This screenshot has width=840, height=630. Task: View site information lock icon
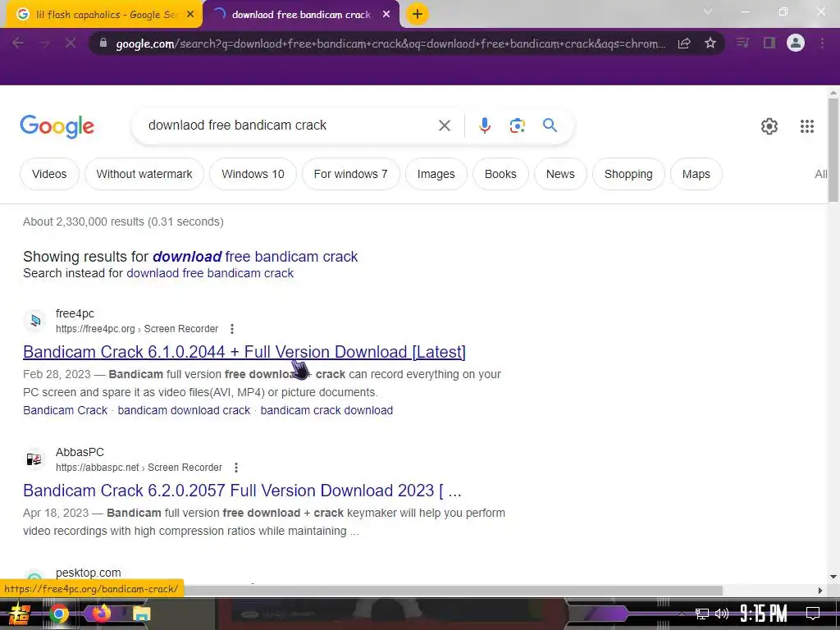(x=103, y=43)
